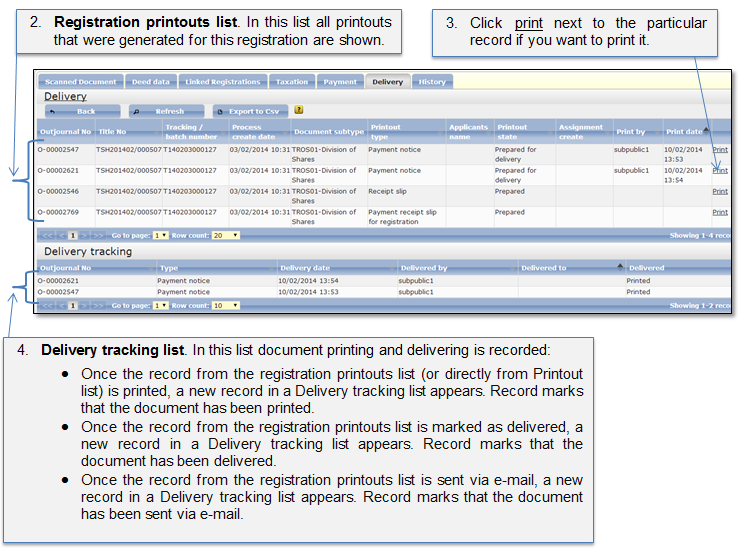The width and height of the screenshot is (739, 548).
Task: Click Export to Csv button
Action: [248, 111]
